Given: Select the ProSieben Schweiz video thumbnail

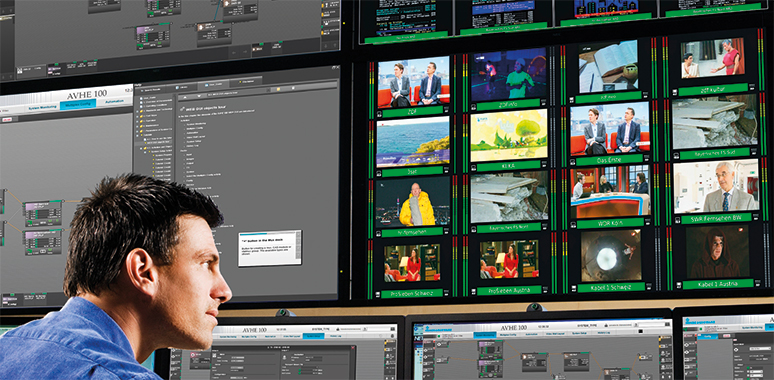Looking at the screenshot, I should click(412, 263).
